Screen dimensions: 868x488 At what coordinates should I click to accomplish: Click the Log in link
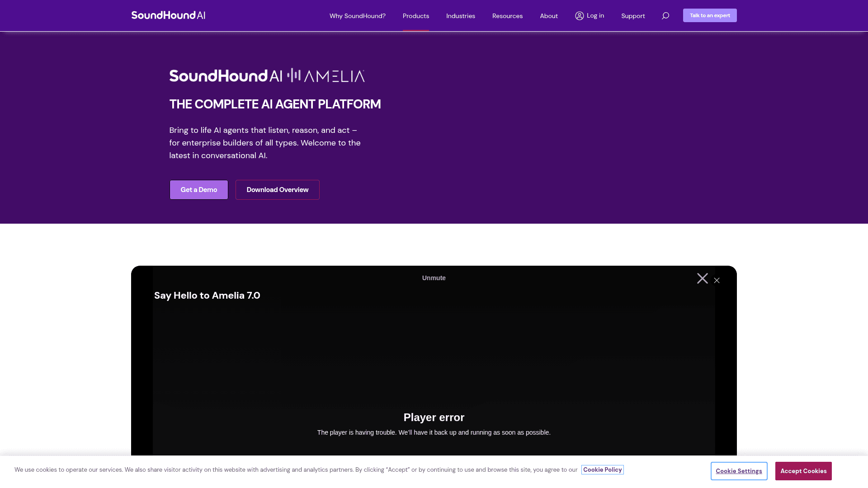590,16
